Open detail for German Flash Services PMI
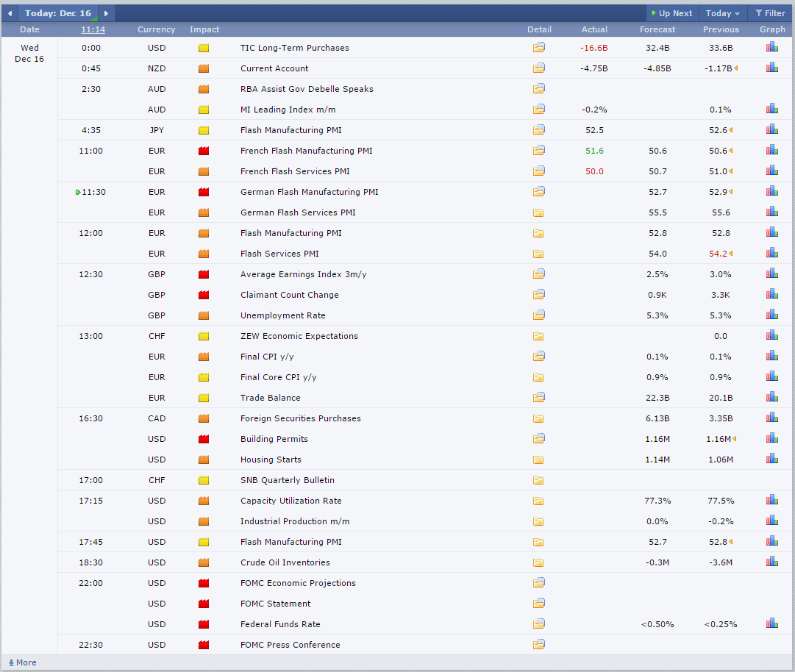 [538, 213]
